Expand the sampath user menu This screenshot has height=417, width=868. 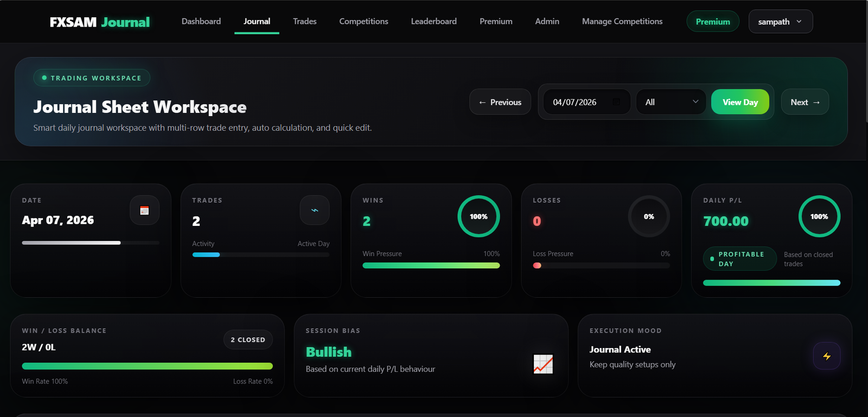pyautogui.click(x=781, y=22)
